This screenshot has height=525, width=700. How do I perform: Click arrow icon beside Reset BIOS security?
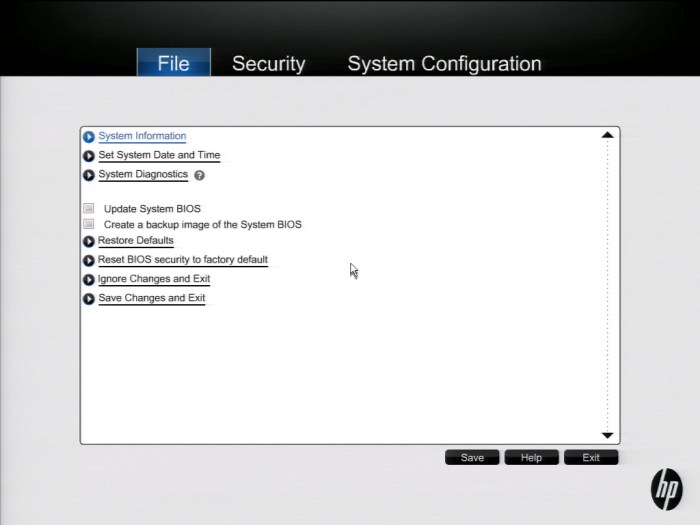click(x=89, y=260)
